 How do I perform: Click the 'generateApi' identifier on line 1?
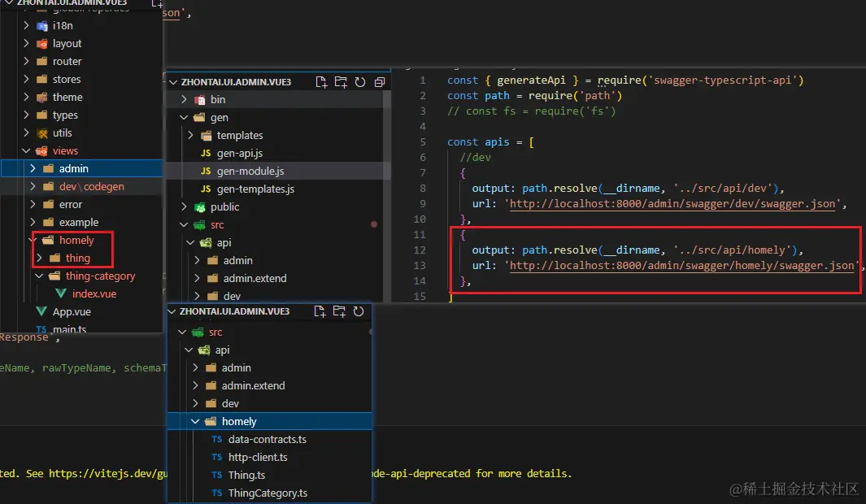click(531, 80)
